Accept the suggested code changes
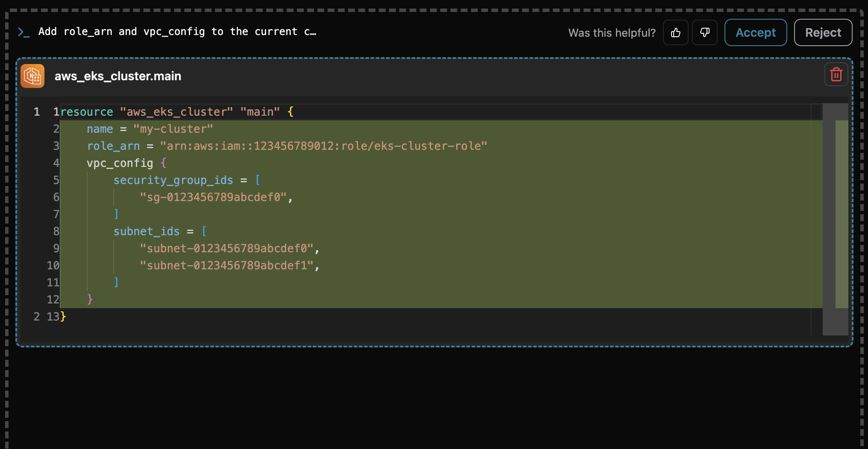868x449 pixels. click(756, 32)
